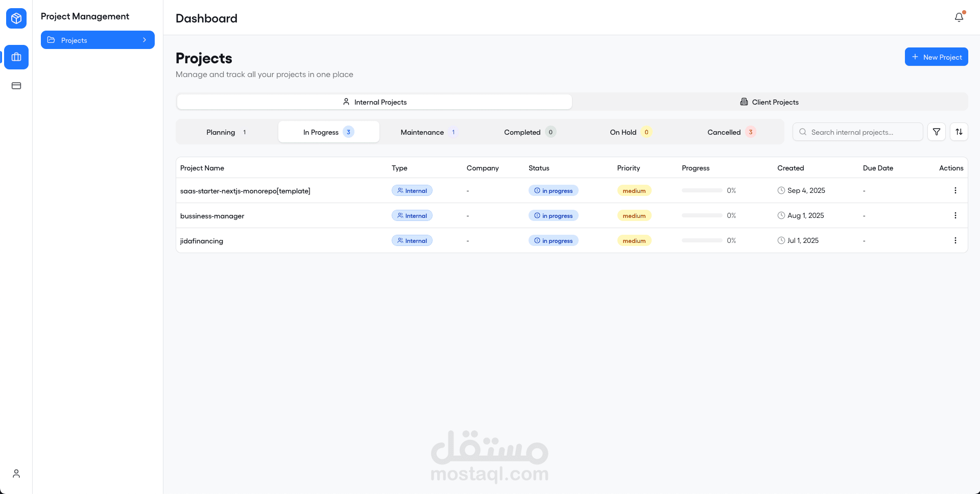This screenshot has height=494, width=980.
Task: Click Project Management sidebar heading
Action: (85, 16)
